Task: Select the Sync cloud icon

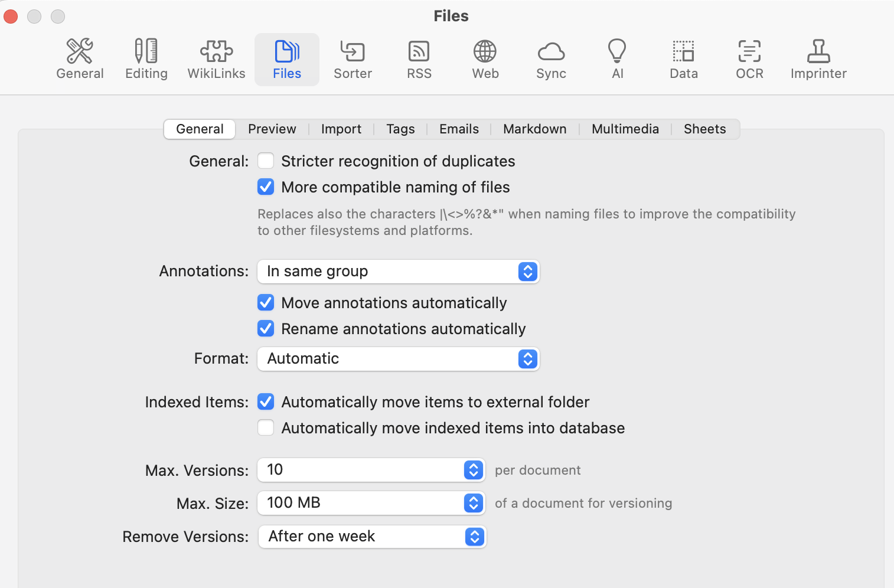Action: 551,59
